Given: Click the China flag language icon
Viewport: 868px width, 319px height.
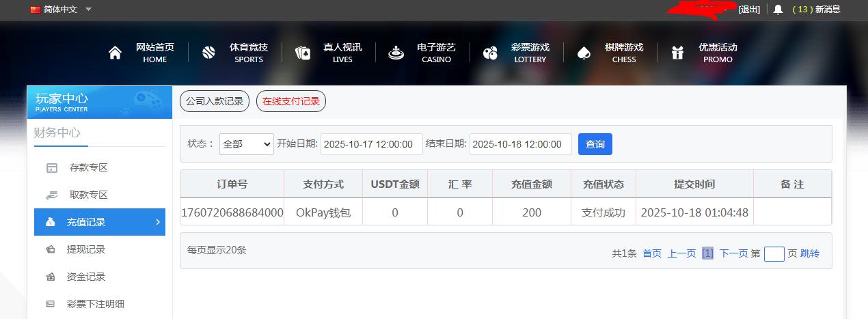Looking at the screenshot, I should pos(36,10).
